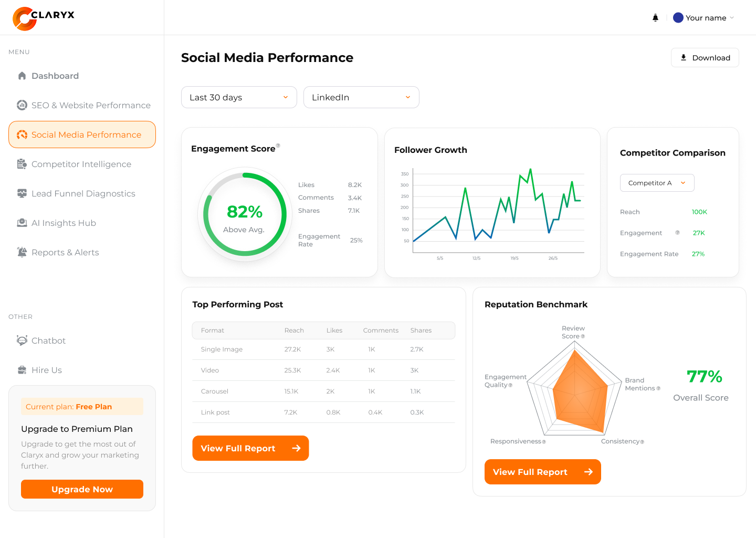The image size is (756, 538).
Task: Open the Last 30 days date range dropdown
Action: (239, 97)
